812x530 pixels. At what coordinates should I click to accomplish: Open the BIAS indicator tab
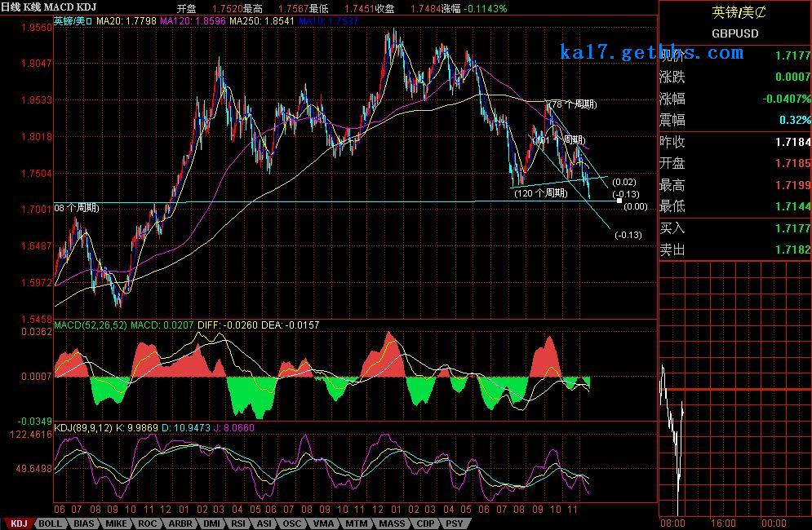(83, 523)
